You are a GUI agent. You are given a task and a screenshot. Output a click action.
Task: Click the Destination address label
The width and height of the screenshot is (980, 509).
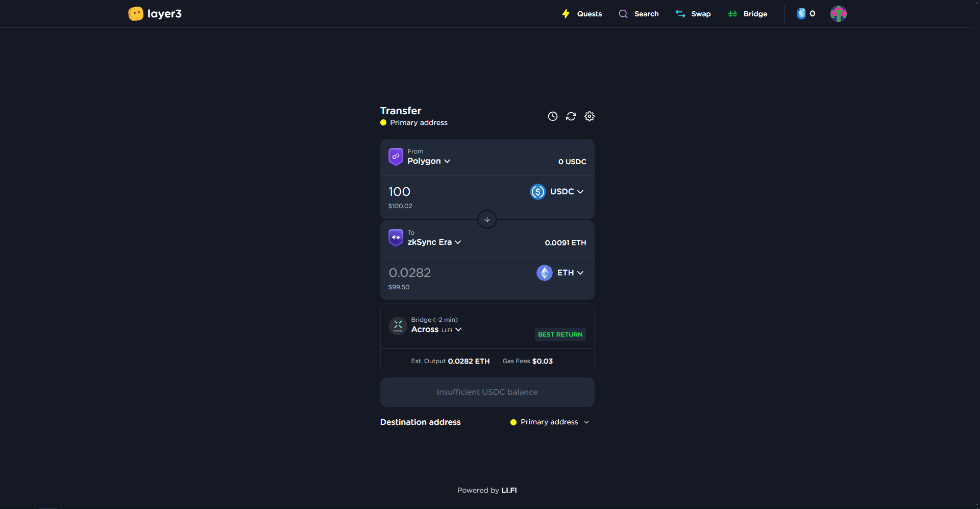(421, 422)
